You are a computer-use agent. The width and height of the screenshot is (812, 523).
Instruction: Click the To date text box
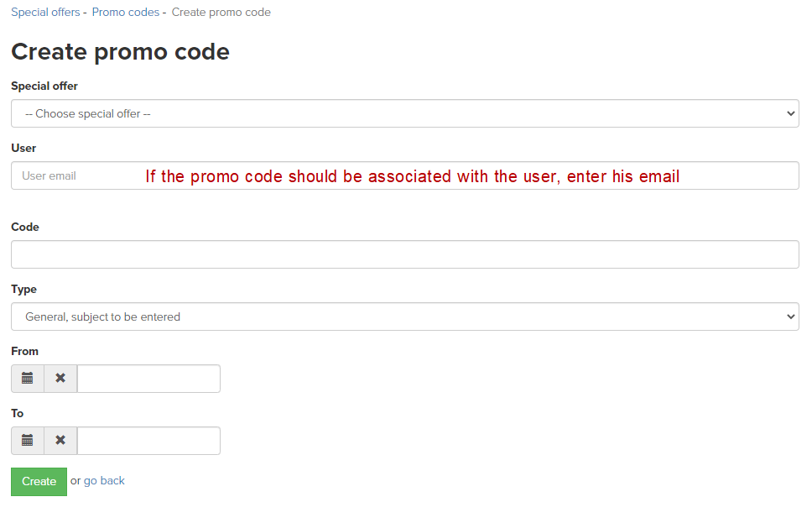click(148, 441)
